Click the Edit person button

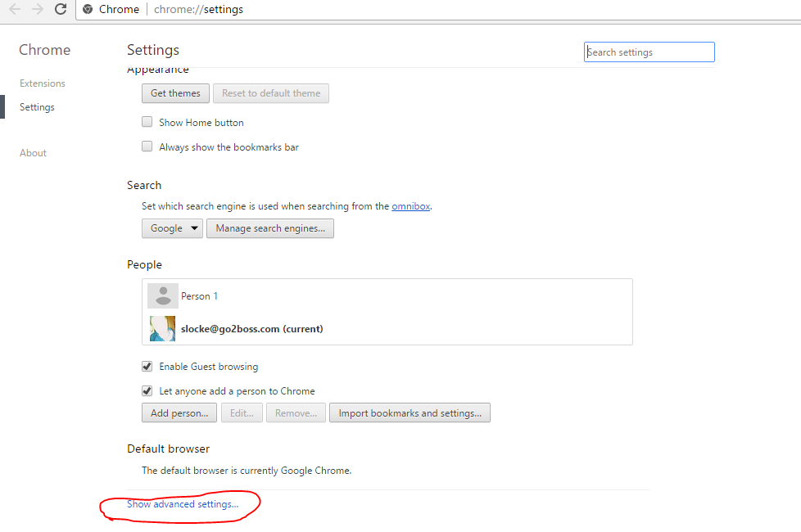tap(242, 413)
